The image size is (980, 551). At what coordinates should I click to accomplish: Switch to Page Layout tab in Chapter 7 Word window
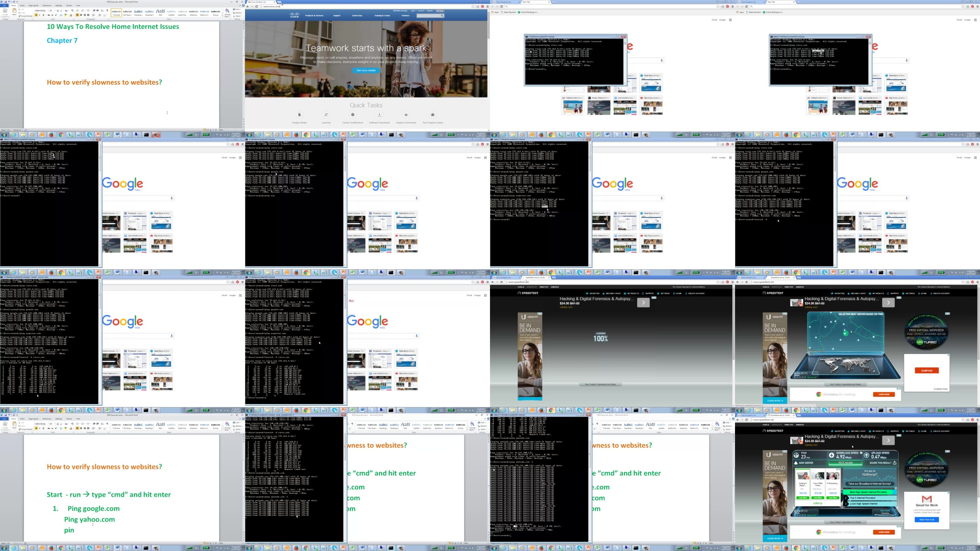tap(33, 5)
